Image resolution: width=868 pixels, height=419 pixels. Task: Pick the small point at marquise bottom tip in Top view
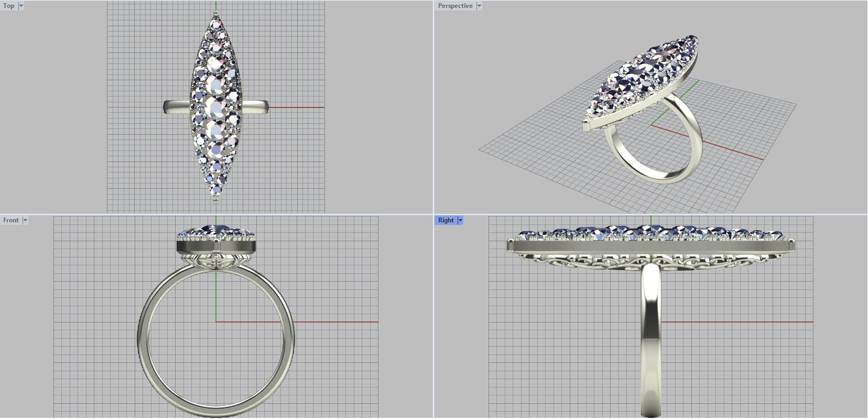coord(216,201)
